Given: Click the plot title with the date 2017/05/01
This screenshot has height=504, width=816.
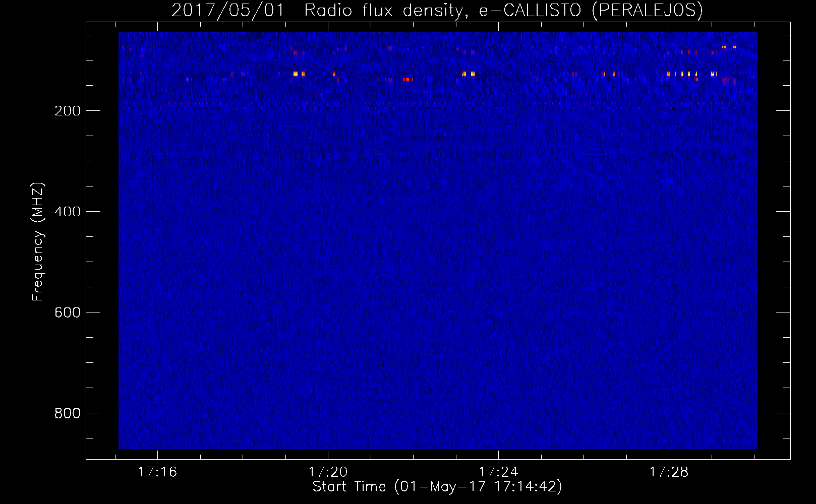Looking at the screenshot, I should [x=437, y=11].
